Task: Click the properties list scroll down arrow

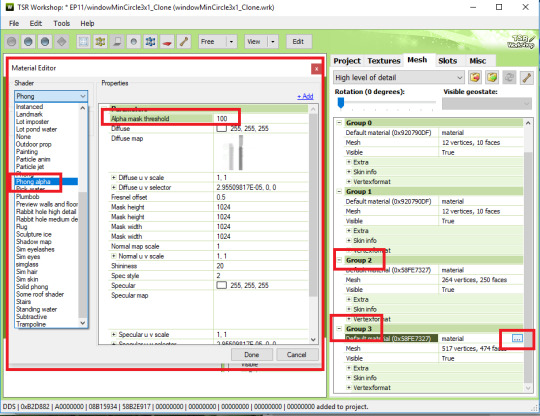Action: click(313, 340)
